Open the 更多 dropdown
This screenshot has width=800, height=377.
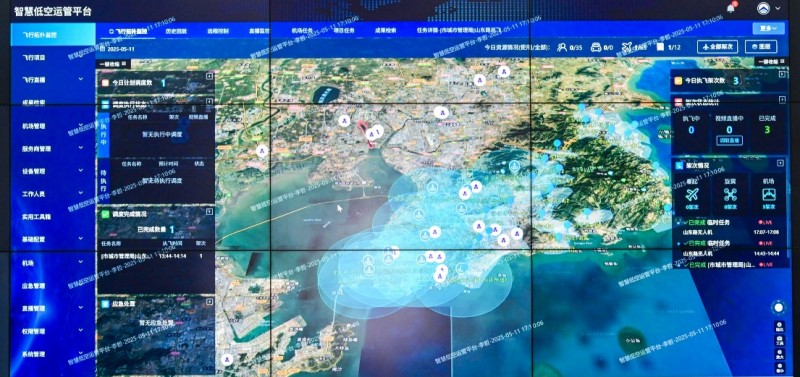[x=768, y=28]
